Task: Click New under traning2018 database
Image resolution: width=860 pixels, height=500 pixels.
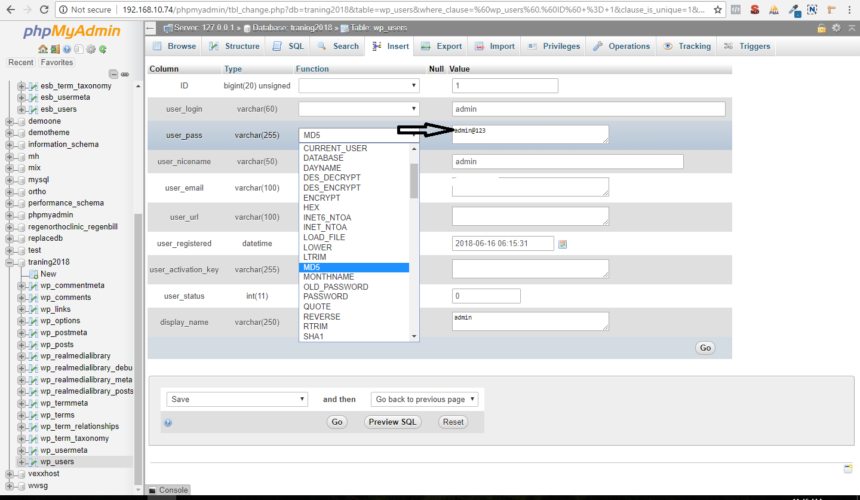Action: pyautogui.click(x=48, y=274)
